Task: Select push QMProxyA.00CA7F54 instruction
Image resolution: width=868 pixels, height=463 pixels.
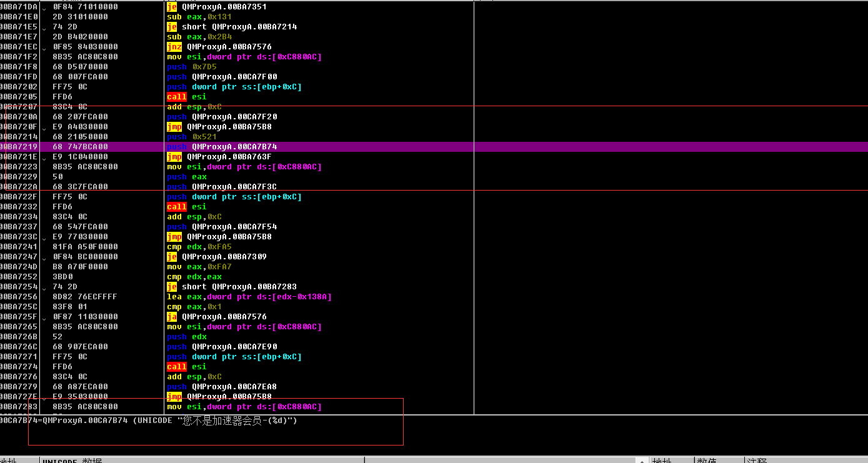Action: click(x=222, y=227)
